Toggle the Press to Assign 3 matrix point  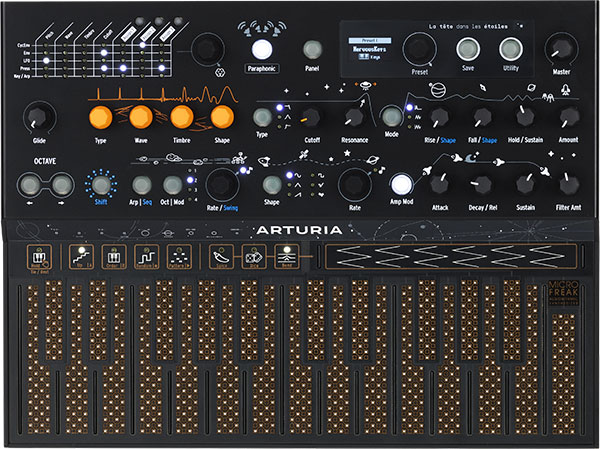(162, 68)
